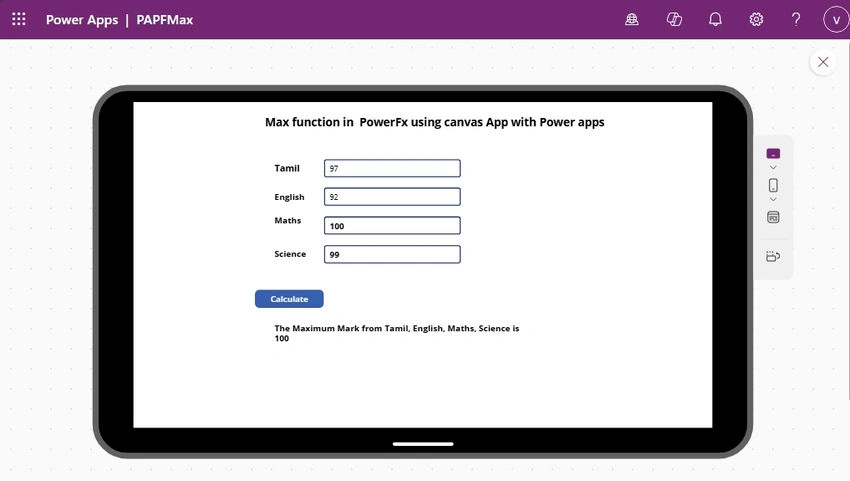Click the Tamil input field with 97
850x481 pixels.
(392, 168)
